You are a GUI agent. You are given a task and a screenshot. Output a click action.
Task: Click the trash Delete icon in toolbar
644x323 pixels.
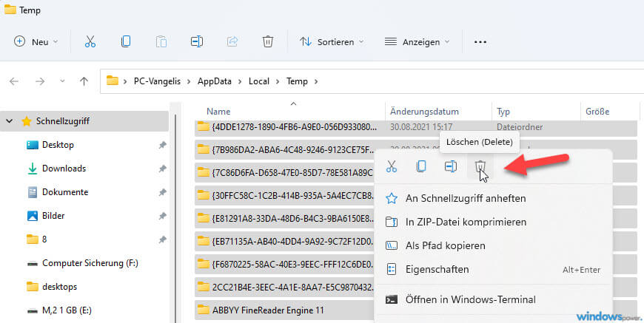pos(268,42)
